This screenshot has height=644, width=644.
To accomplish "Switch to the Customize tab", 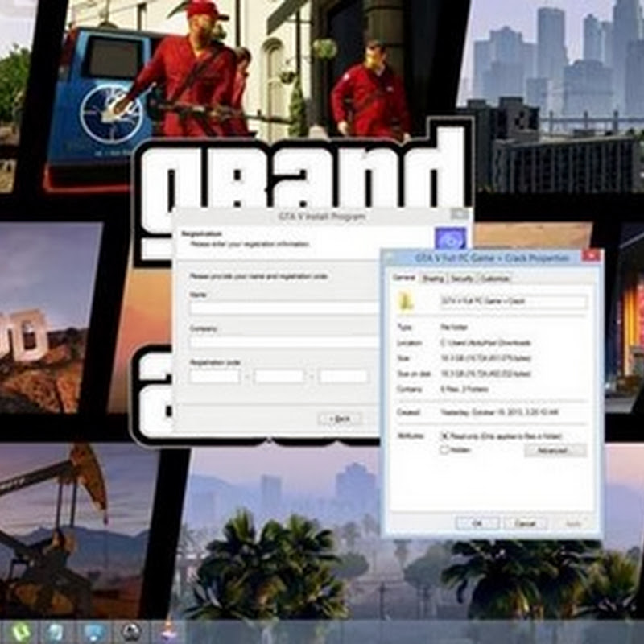I will pos(495,279).
